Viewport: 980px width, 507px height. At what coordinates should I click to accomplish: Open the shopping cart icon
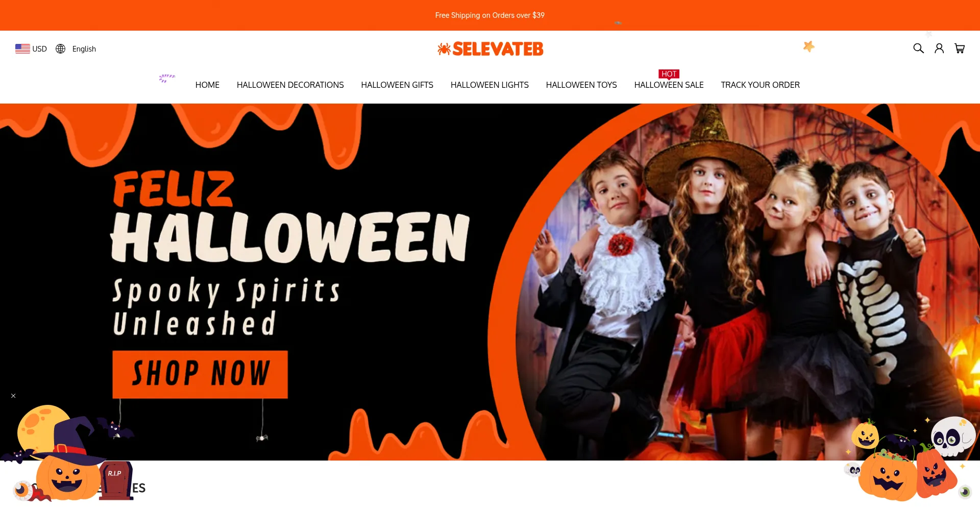click(960, 49)
